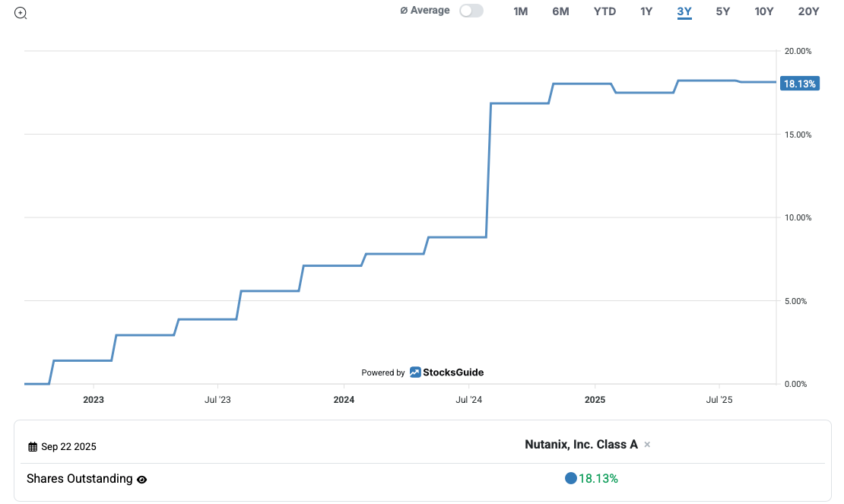This screenshot has height=504, width=844.
Task: Switch to the 5Y range
Action: click(x=722, y=11)
